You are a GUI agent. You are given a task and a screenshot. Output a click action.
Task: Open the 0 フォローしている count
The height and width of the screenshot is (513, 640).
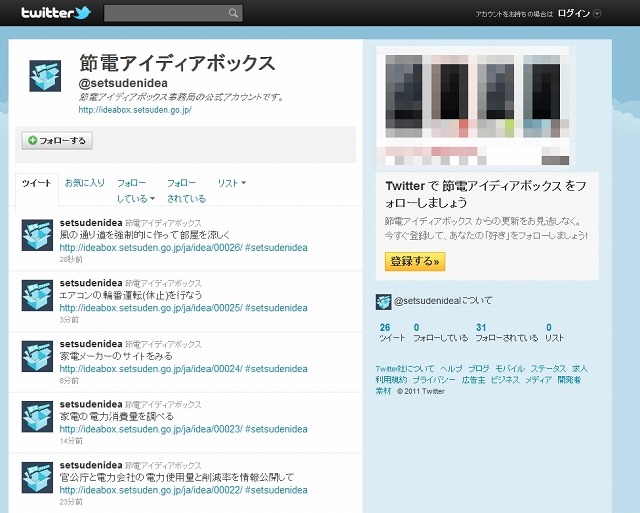click(x=440, y=332)
